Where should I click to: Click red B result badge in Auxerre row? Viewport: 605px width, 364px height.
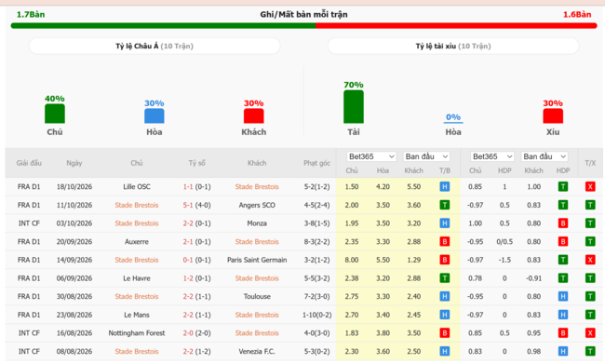(445, 242)
